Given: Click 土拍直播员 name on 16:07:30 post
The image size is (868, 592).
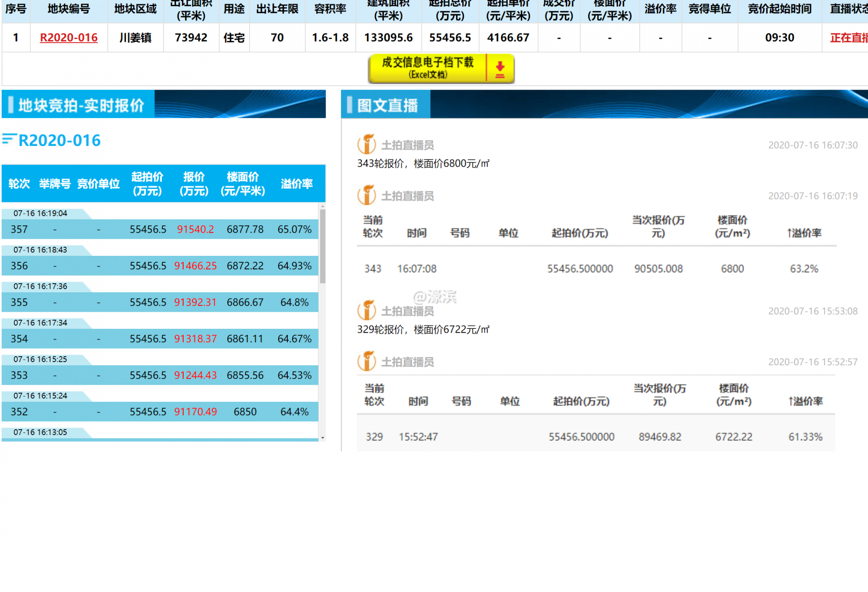Looking at the screenshot, I should click(407, 145).
